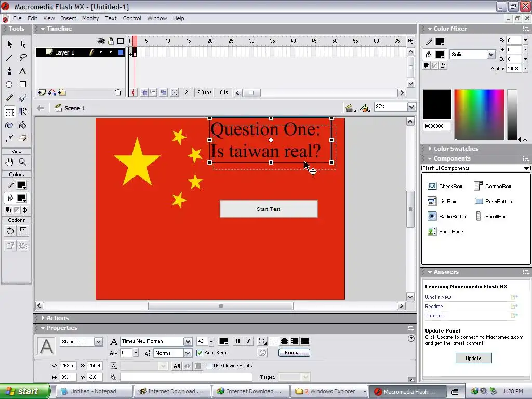
Task: Click the Edit Scene clapboard icon
Action: 350,108
